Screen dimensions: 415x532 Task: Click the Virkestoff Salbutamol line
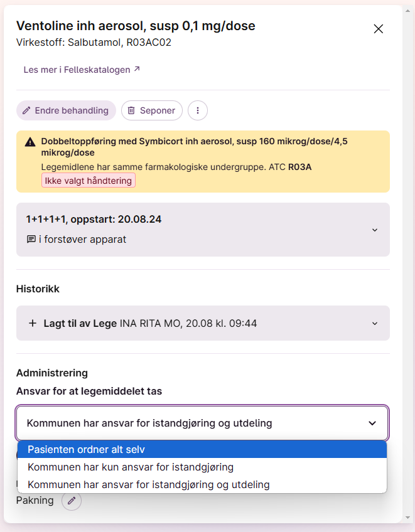coord(94,43)
